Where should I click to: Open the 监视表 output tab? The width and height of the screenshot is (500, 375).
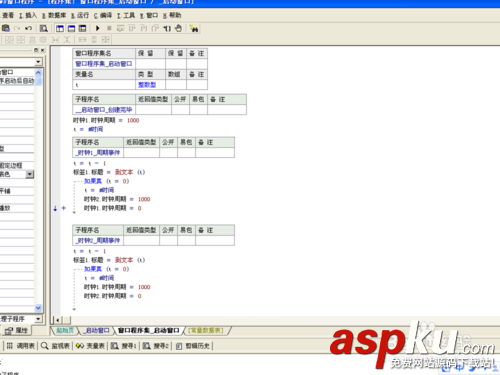coord(55,346)
